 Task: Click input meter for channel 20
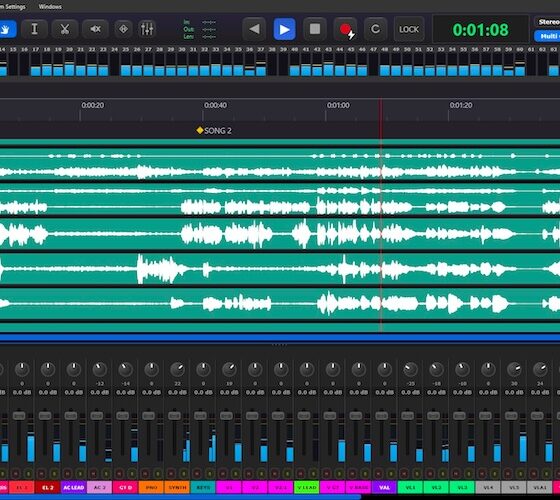tap(69, 64)
